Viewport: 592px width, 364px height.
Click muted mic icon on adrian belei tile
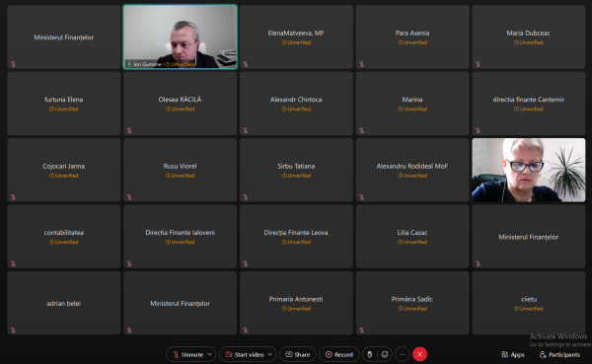pos(13,330)
